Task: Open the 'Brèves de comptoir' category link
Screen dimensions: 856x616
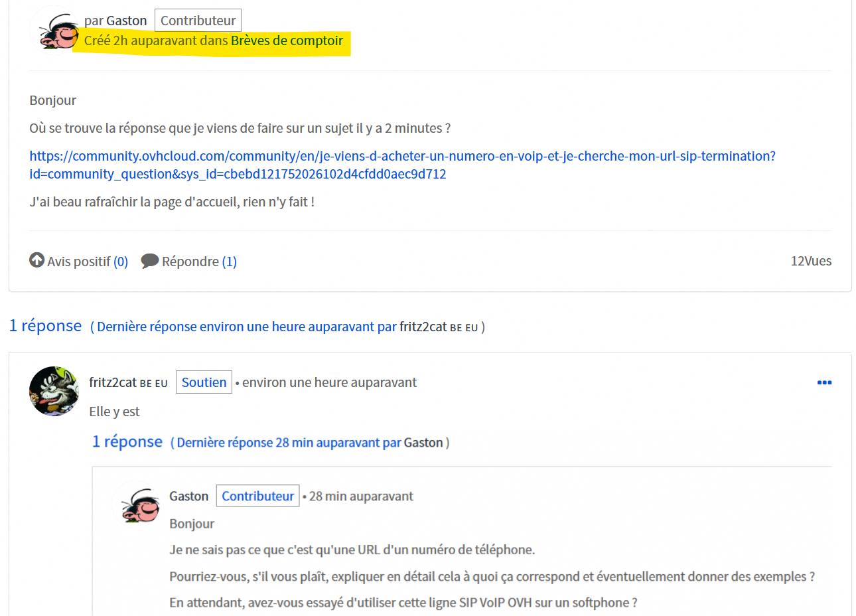Action: point(287,40)
